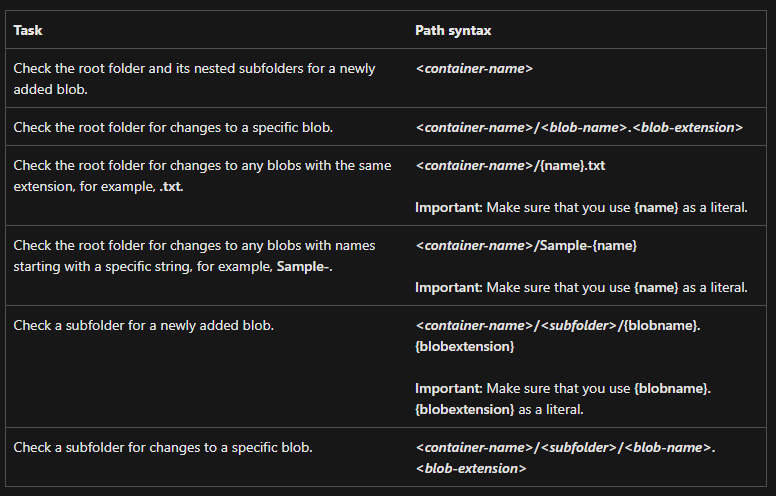
Task: Click the Important note about {blobname} literal
Action: (x=563, y=399)
